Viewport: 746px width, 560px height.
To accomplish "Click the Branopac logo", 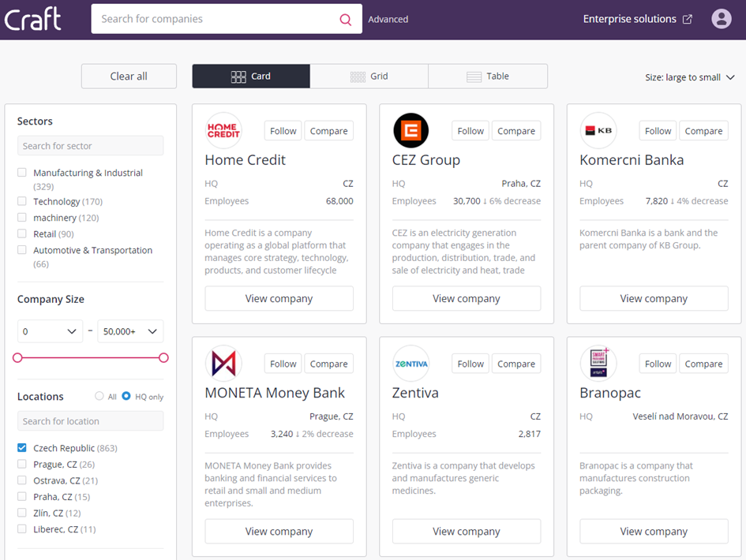I will pos(598,364).
